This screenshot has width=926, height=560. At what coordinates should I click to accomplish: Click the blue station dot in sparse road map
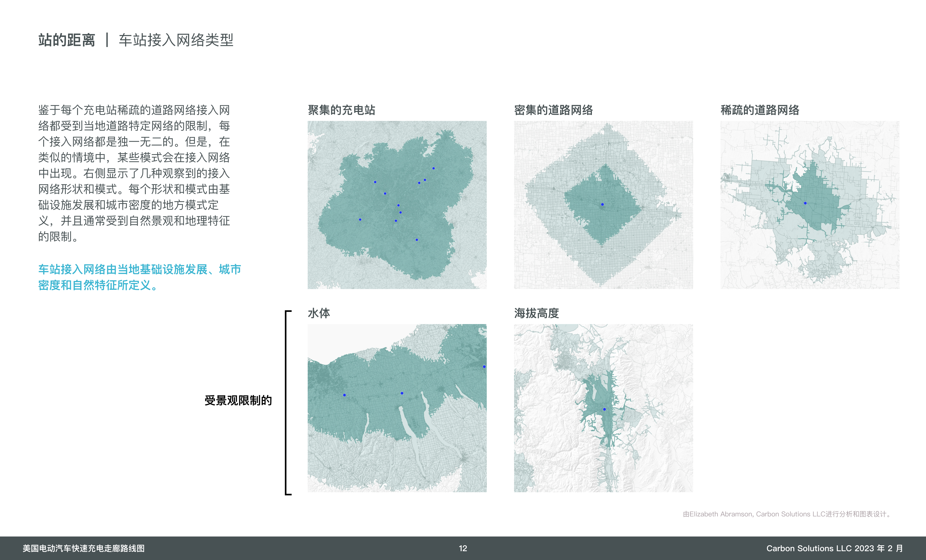point(805,203)
